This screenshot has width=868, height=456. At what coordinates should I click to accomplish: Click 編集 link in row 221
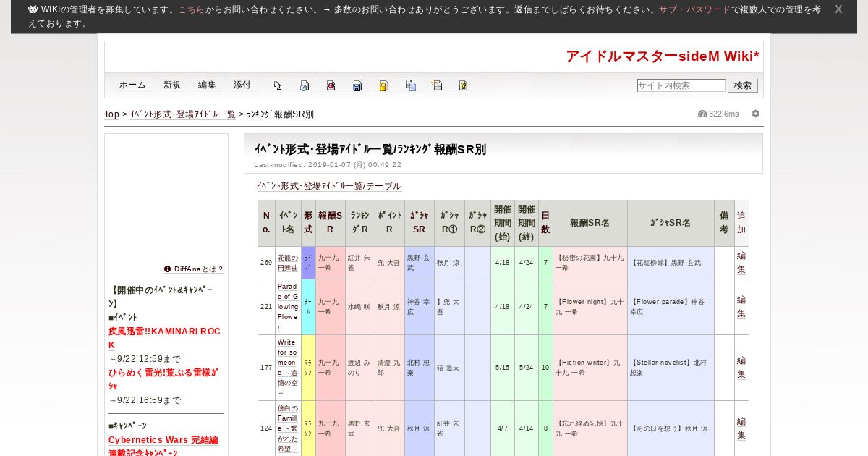point(741,307)
